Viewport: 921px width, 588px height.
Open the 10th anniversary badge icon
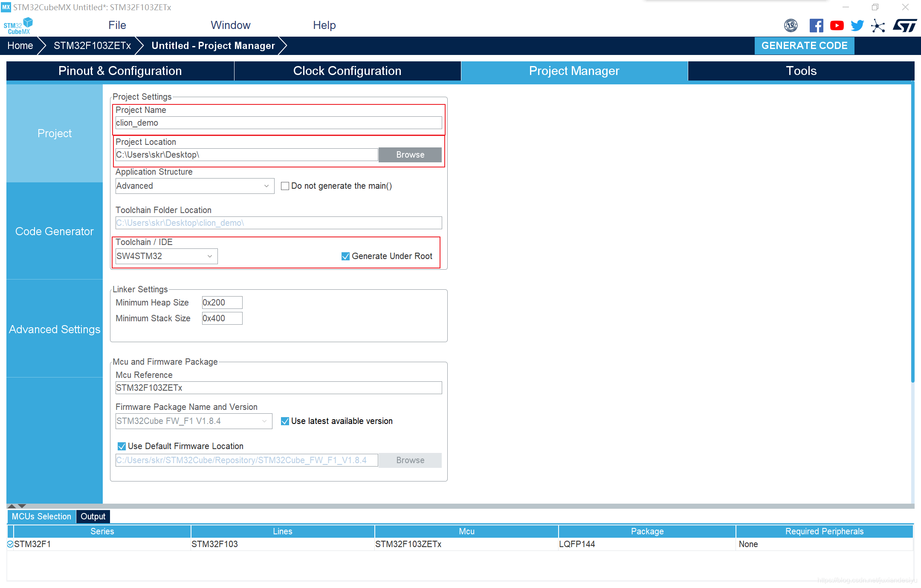pos(791,26)
